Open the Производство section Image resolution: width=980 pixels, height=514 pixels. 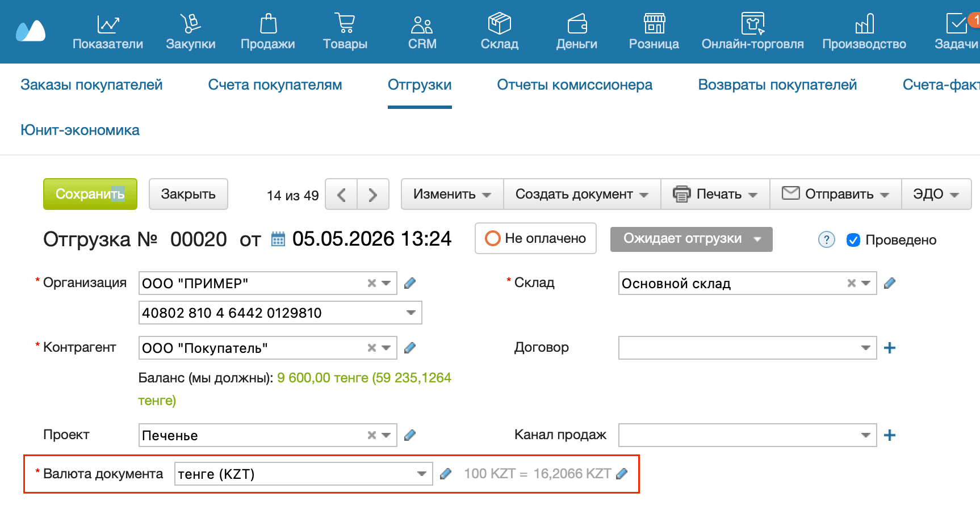pos(864,32)
